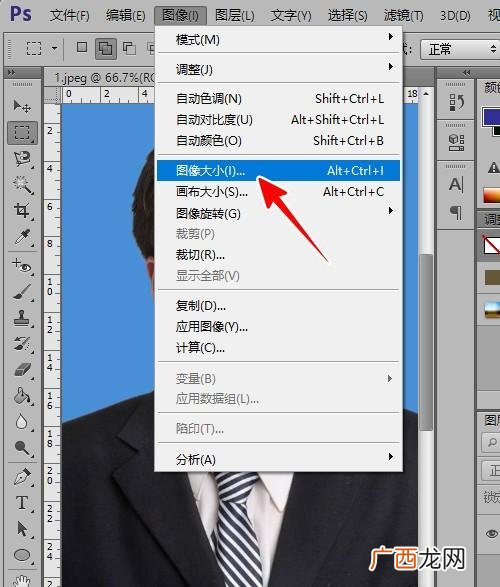Select the Path Selection tool
This screenshot has height=587, width=500.
[22, 529]
